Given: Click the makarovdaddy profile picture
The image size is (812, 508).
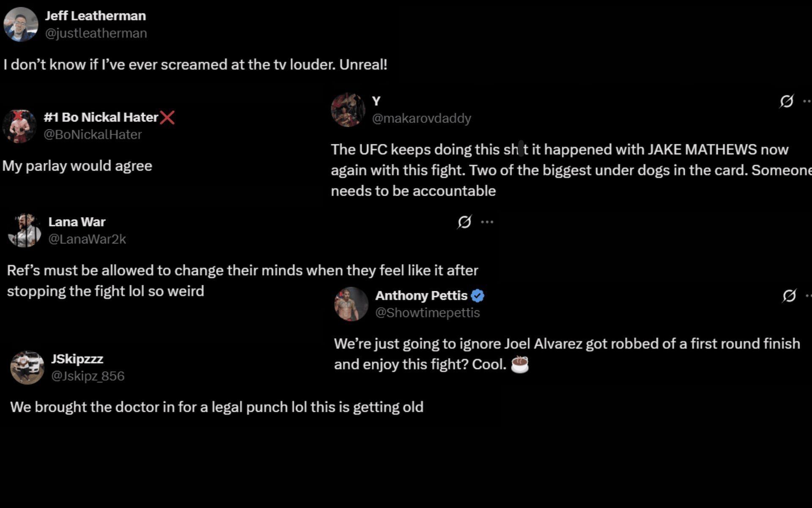Looking at the screenshot, I should [348, 110].
